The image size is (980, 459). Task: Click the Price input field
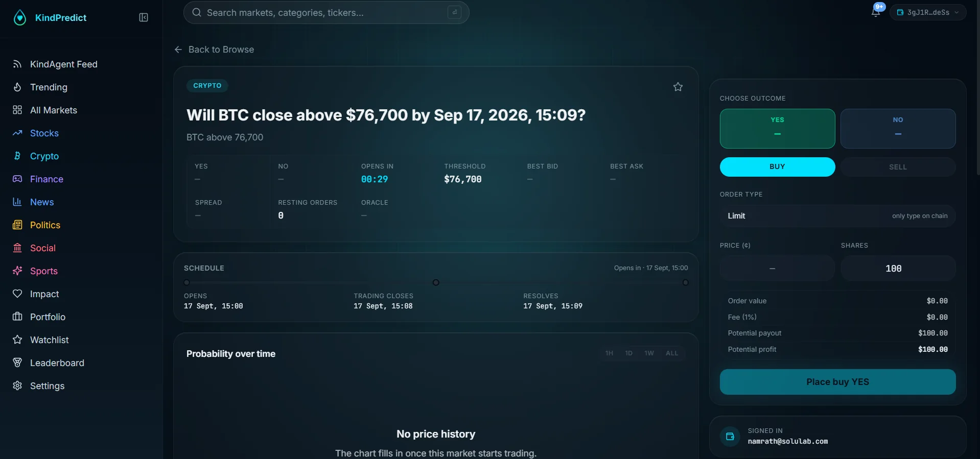(777, 269)
